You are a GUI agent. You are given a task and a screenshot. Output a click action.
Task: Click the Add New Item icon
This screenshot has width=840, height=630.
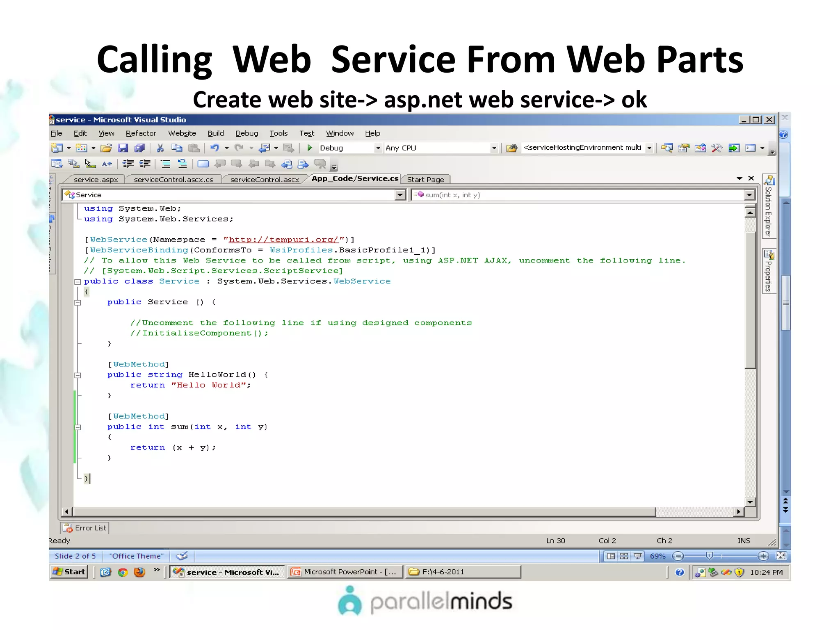click(82, 148)
